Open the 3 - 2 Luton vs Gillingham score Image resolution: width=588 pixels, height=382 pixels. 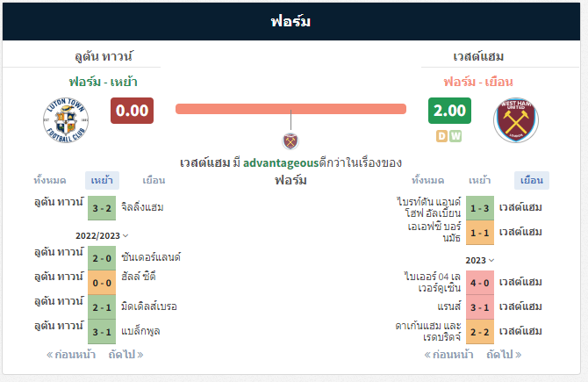click(102, 208)
